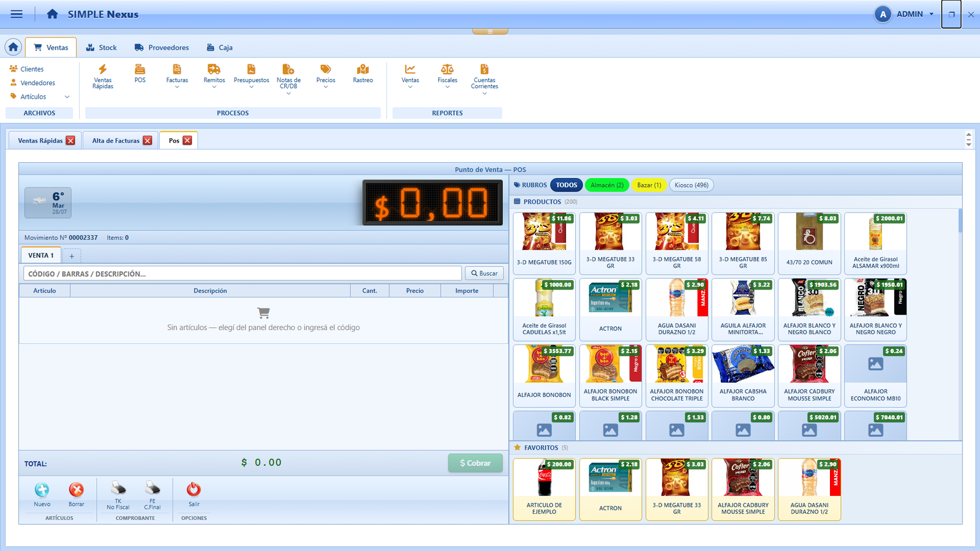Image resolution: width=980 pixels, height=551 pixels.
Task: Click the home icon beside SIMPLE Nexus
Action: tap(53, 14)
